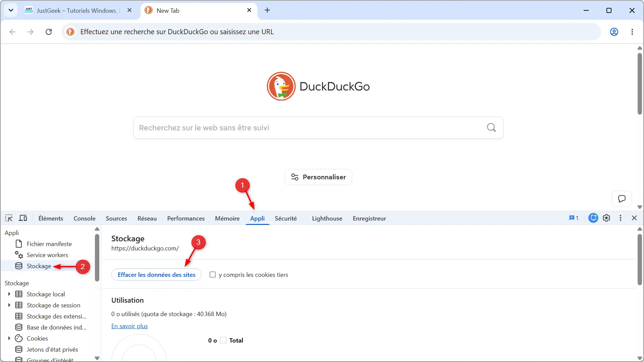This screenshot has height=362, width=644.
Task: Check 'y compris les cookies tiers'
Action: click(213, 275)
